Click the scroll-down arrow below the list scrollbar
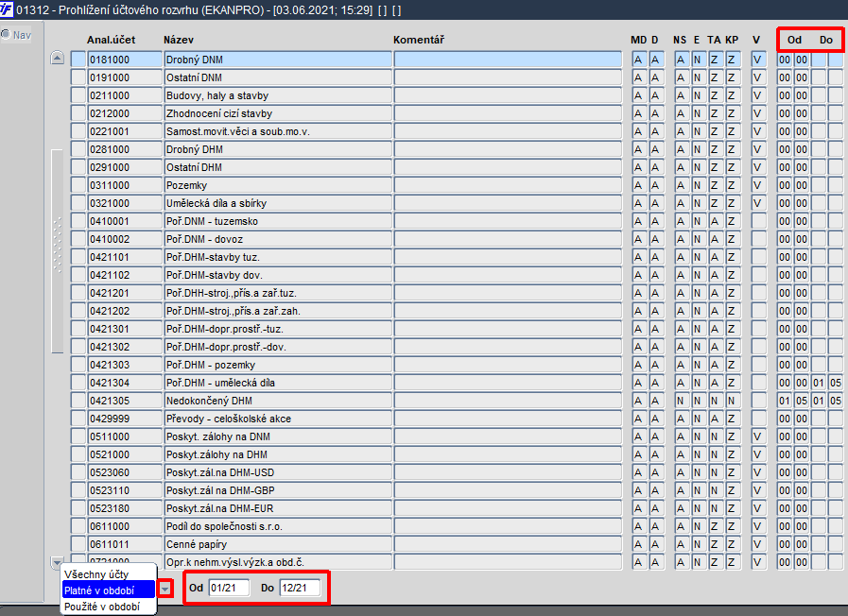848x616 pixels. [57, 562]
